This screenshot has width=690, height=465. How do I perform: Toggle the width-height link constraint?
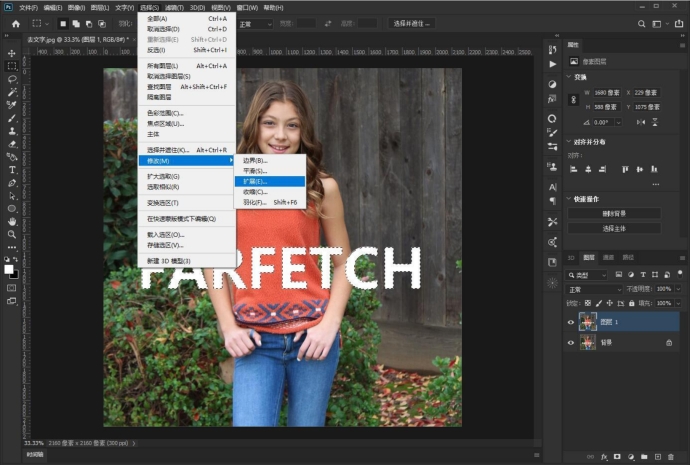pos(573,99)
